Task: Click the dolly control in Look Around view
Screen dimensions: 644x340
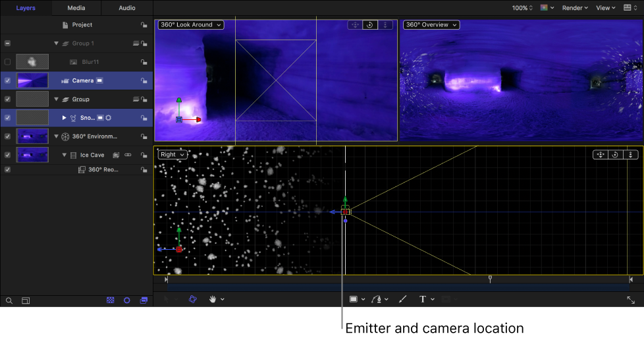Action: pyautogui.click(x=385, y=24)
